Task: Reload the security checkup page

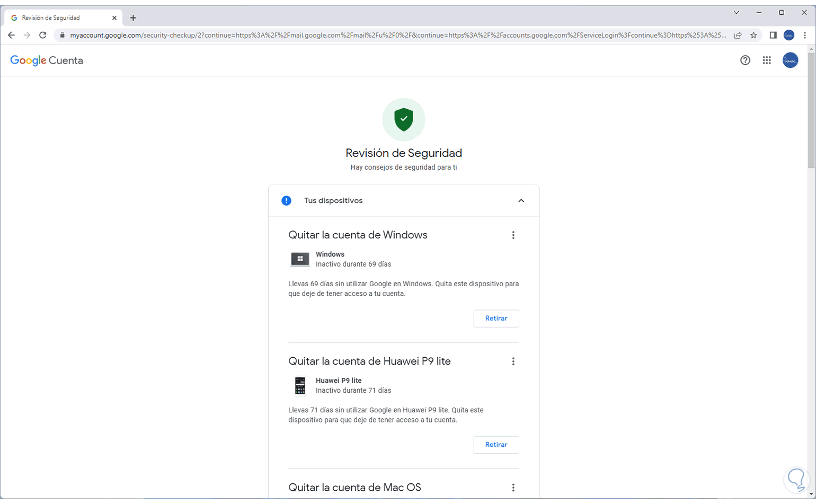Action: pyautogui.click(x=43, y=35)
